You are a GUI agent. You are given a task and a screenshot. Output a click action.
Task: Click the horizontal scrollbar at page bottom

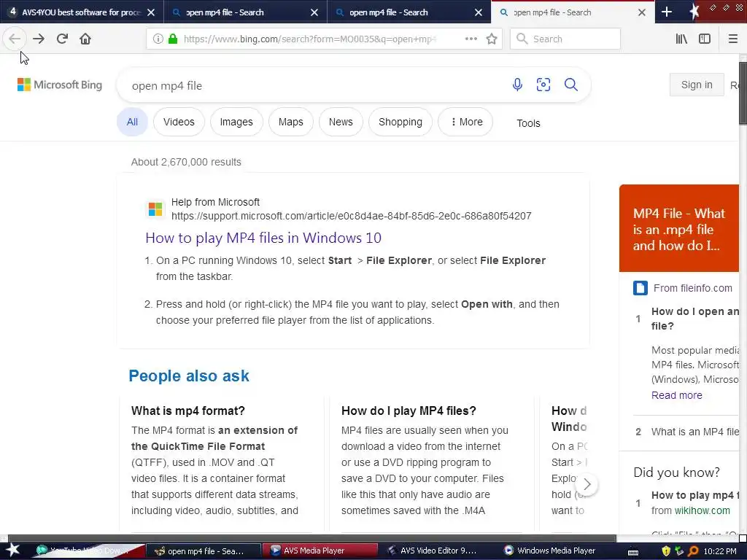tap(312, 539)
